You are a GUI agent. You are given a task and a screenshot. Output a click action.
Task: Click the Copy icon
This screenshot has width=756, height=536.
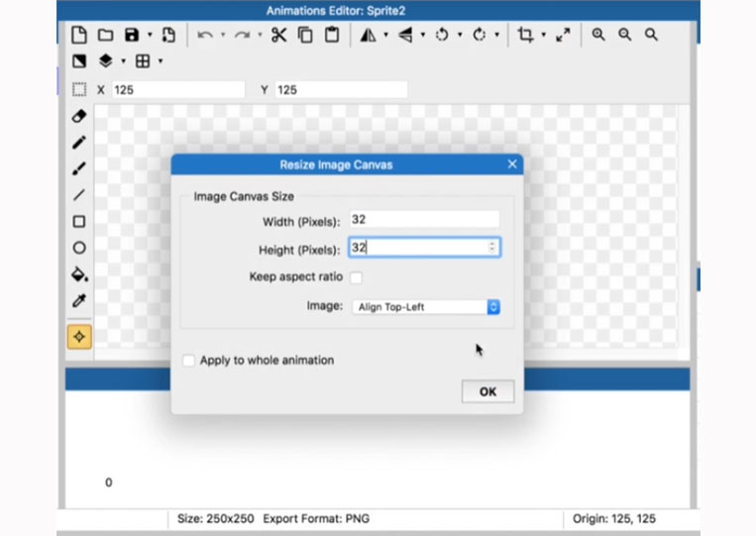point(305,35)
